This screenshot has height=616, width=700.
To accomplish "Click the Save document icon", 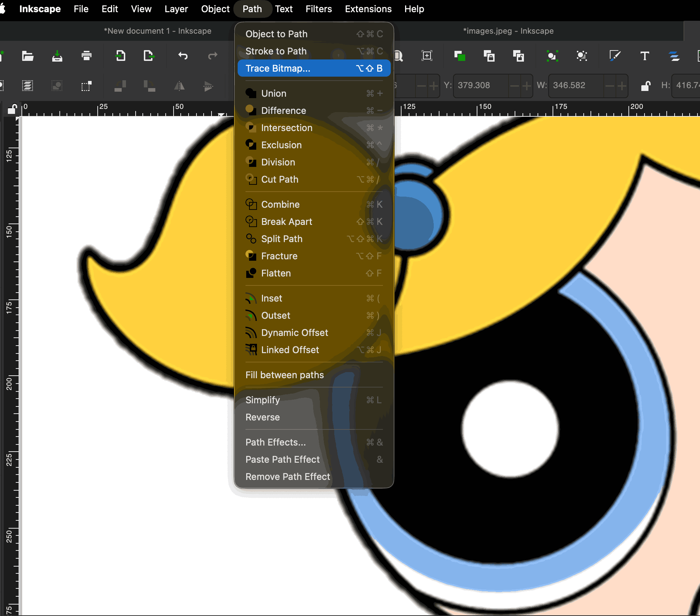I will point(57,56).
